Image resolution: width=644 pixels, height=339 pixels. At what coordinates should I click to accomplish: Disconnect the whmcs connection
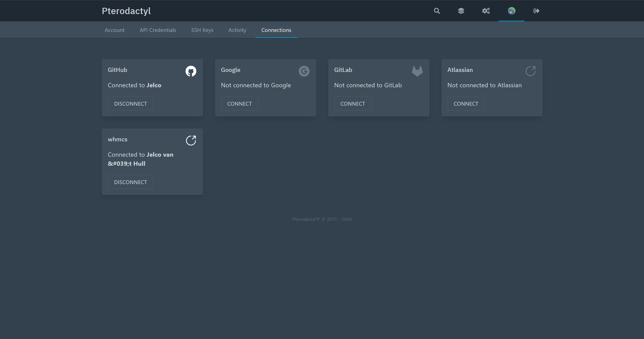coord(130,182)
